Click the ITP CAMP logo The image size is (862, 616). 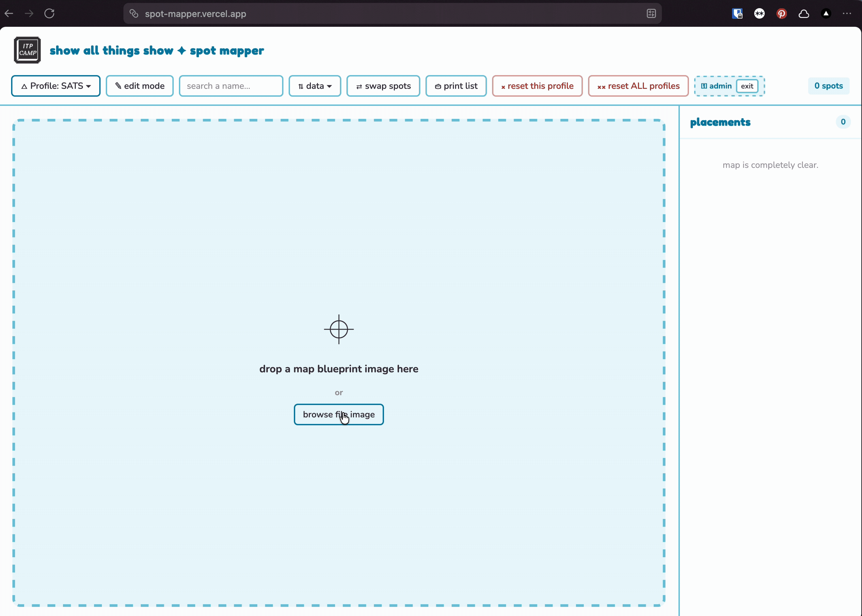point(27,50)
